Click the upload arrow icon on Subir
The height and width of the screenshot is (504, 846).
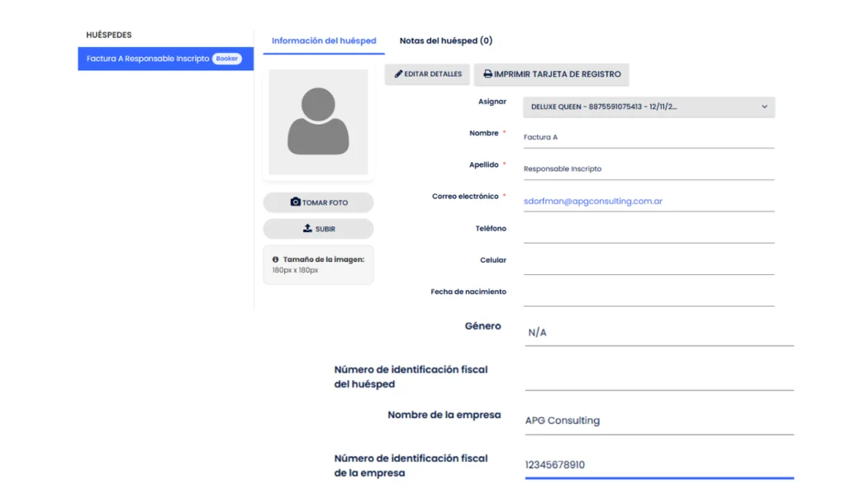pos(307,228)
